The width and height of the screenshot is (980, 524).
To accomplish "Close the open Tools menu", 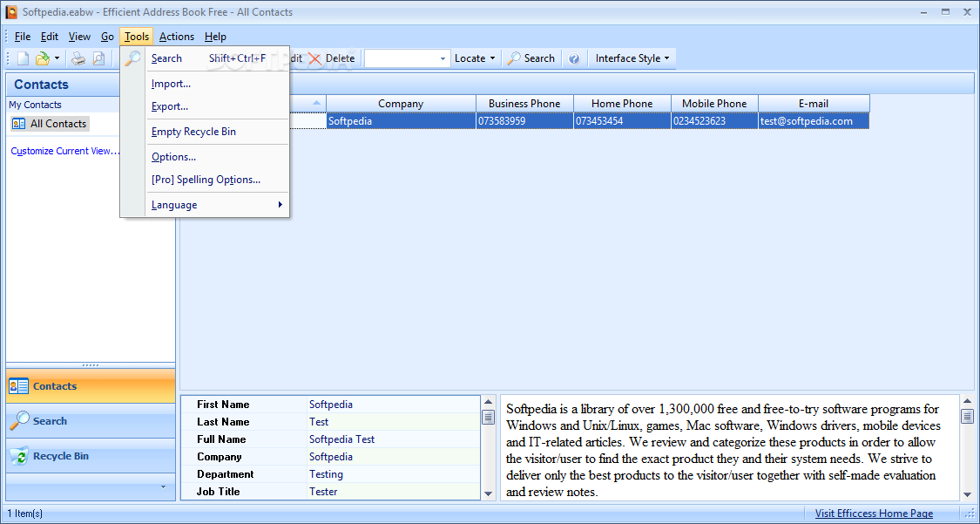I will point(136,37).
